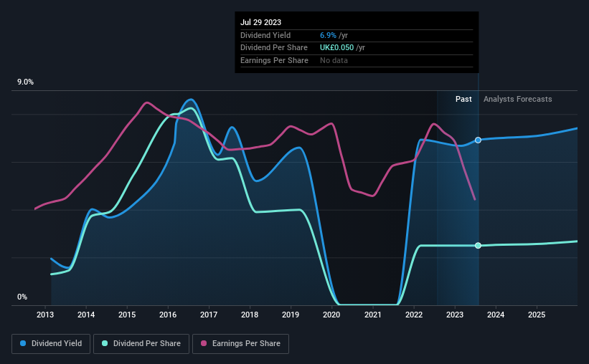Click the 2022 x-axis label
Screen dimensions: 589x364
point(414,315)
